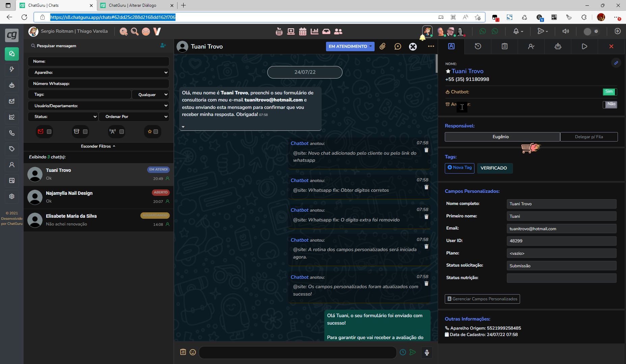
Task: Toggle the archive switch set to Não
Action: point(610,104)
